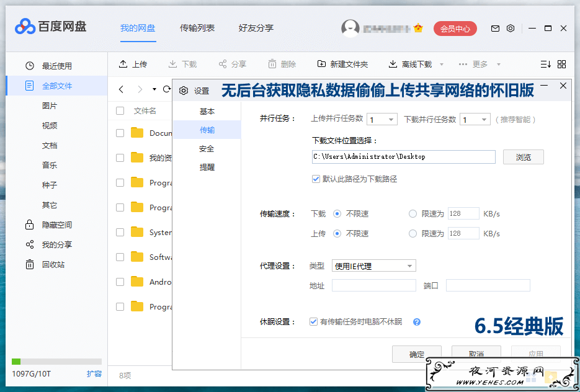This screenshot has width=580, height=392.
Task: Open download parallel tasks dropdown
Action: pyautogui.click(x=475, y=120)
